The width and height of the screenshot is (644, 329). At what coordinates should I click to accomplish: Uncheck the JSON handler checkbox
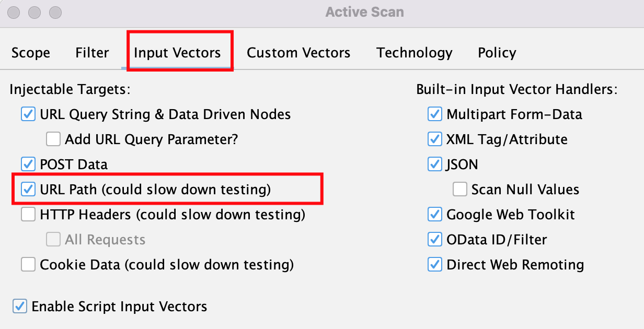pyautogui.click(x=435, y=164)
